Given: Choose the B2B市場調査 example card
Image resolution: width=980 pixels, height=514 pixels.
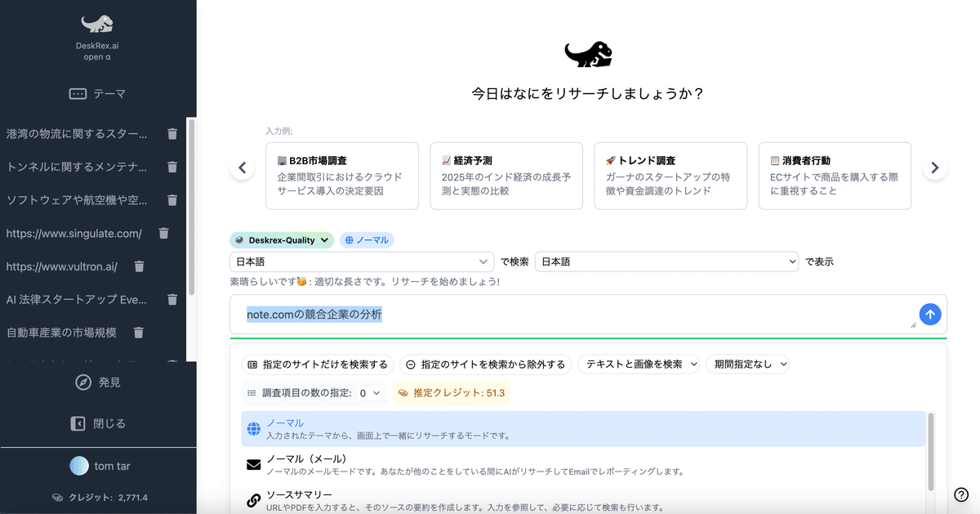Looking at the screenshot, I should tap(342, 176).
